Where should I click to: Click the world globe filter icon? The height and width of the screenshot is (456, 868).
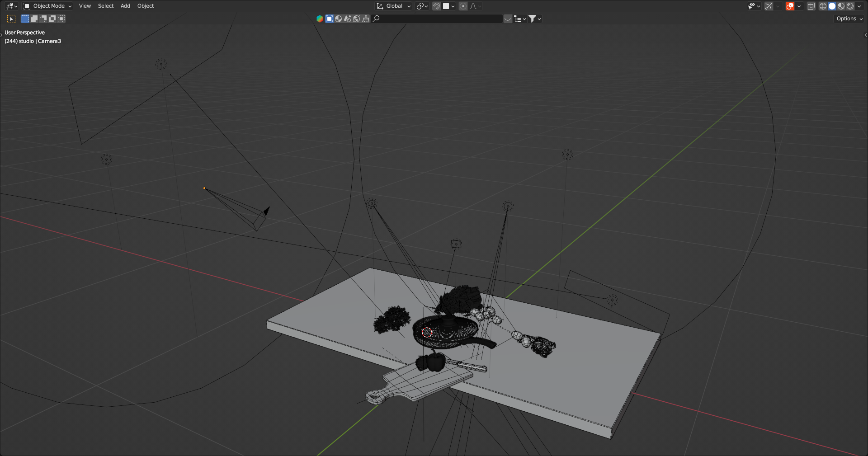point(356,19)
